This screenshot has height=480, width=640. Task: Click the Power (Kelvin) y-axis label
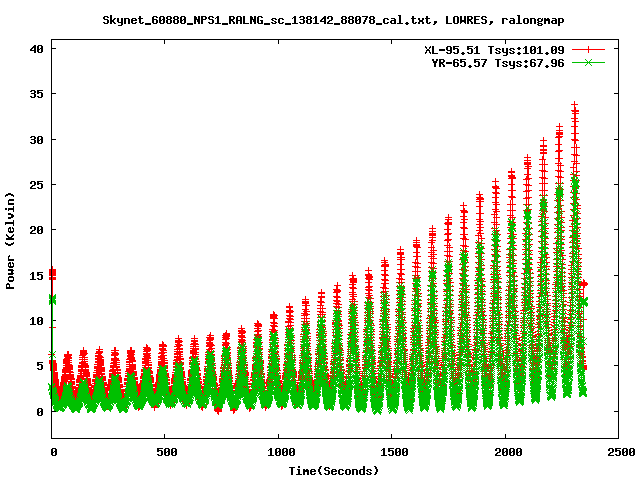10,241
